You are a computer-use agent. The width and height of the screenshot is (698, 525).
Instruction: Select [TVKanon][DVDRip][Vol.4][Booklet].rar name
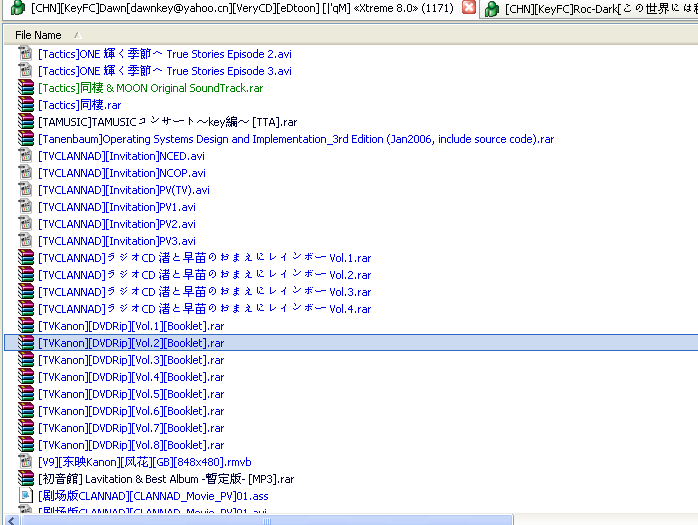tap(131, 377)
